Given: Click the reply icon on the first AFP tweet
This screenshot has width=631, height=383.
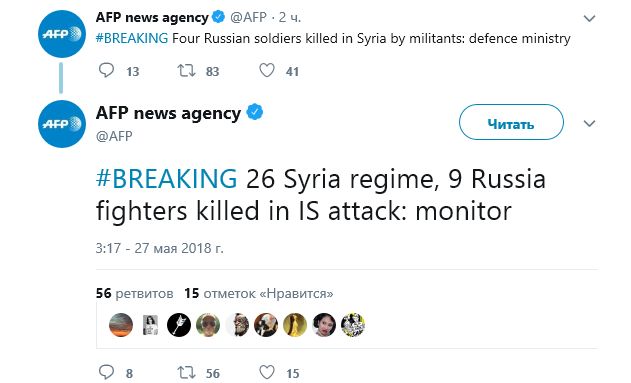Looking at the screenshot, I should point(106,70).
